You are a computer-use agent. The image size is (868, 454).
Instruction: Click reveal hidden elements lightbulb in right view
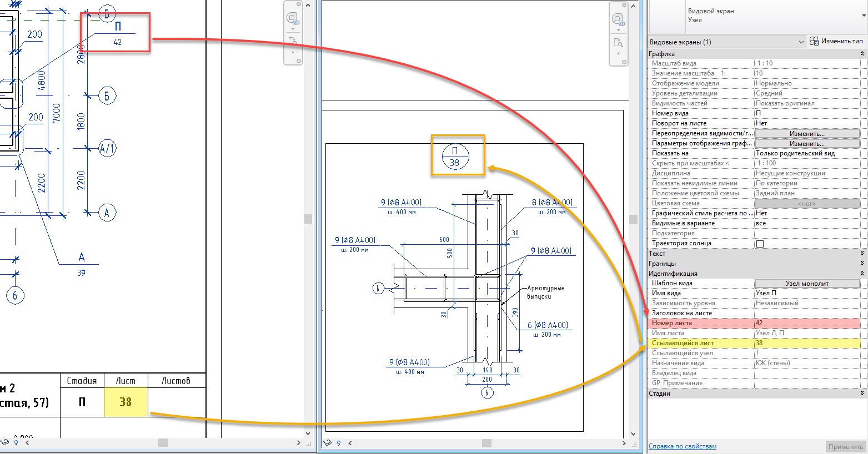click(338, 443)
